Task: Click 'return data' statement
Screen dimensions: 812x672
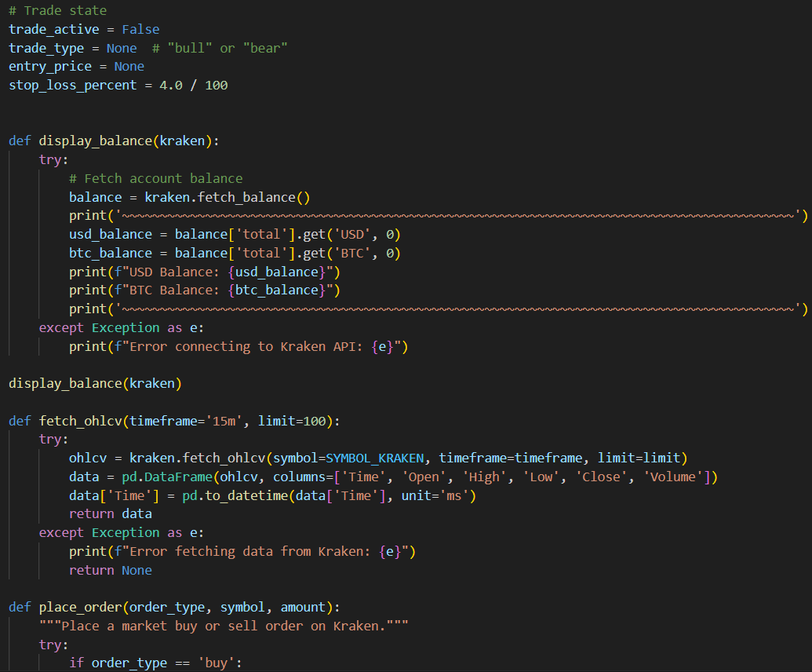Action: [111, 514]
